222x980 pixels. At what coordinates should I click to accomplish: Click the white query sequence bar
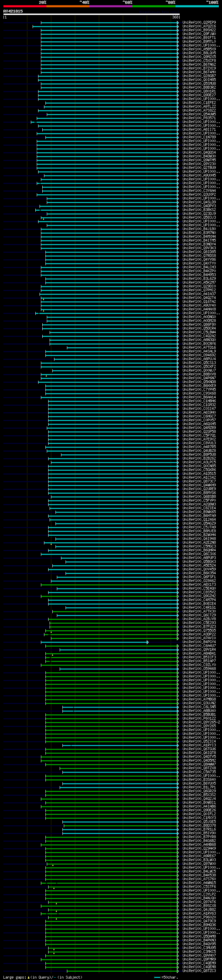click(92, 15)
